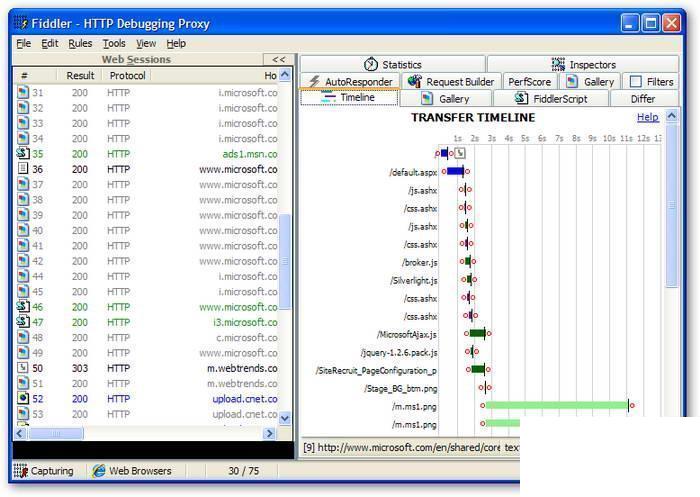Click the image icon of session 38
Image resolution: width=700 pixels, height=497 pixels.
point(23,200)
